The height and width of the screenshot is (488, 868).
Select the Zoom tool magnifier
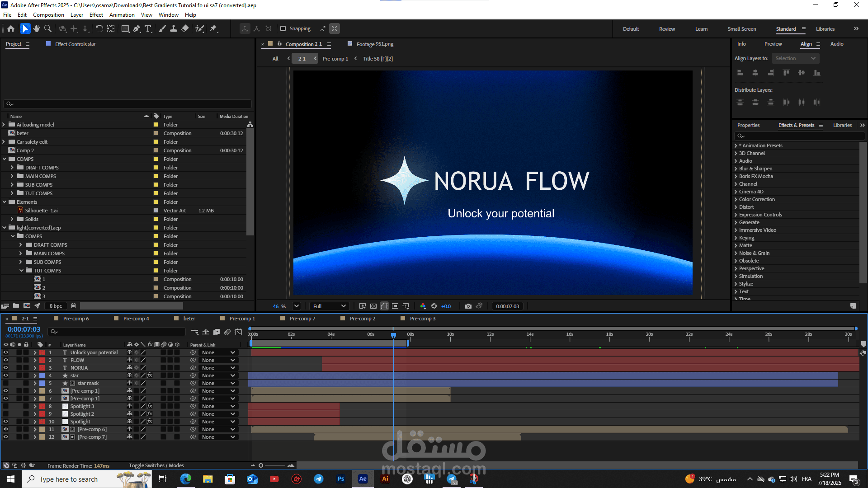click(48, 28)
